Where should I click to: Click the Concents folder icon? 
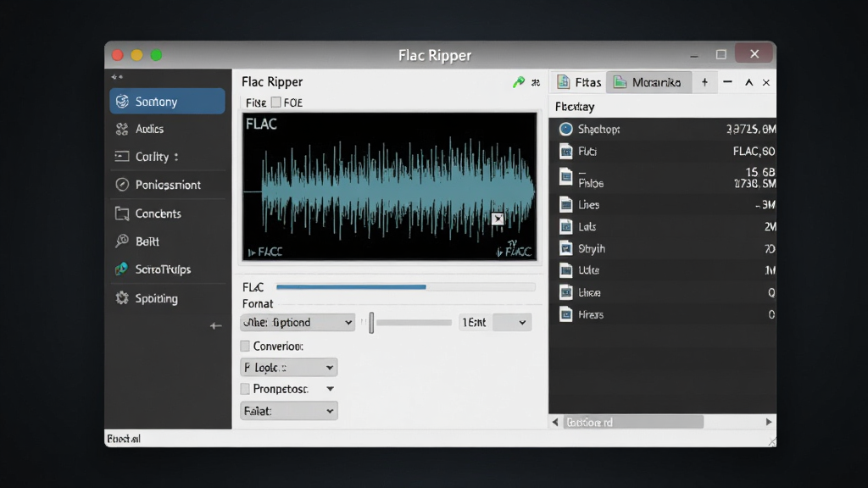click(122, 213)
